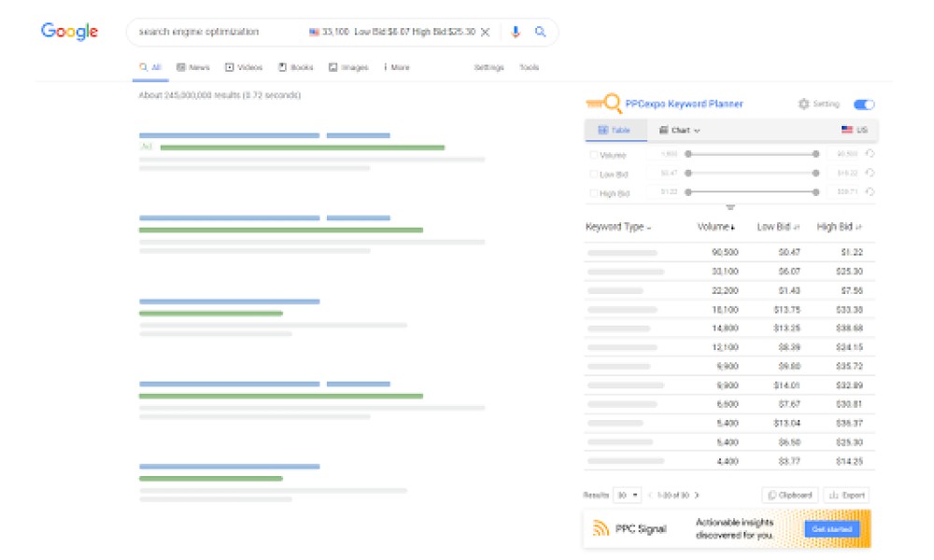The height and width of the screenshot is (560, 934).
Task: Switch to the Books tab
Action: (295, 67)
